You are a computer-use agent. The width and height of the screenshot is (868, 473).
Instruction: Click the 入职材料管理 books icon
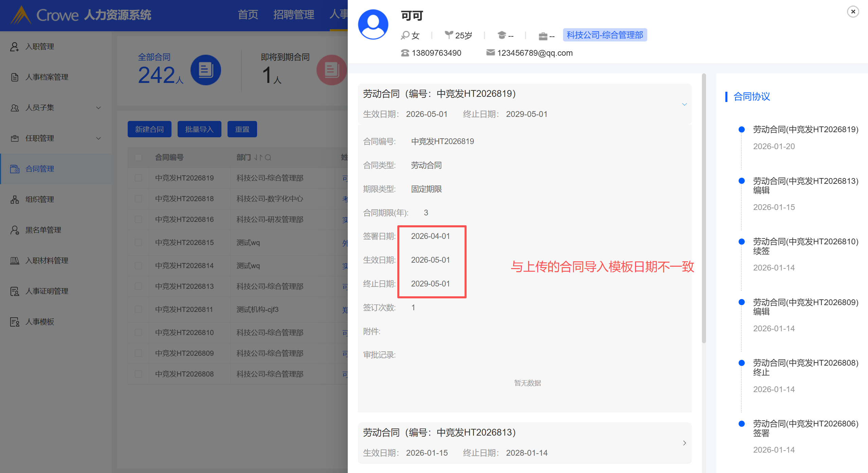(14, 261)
